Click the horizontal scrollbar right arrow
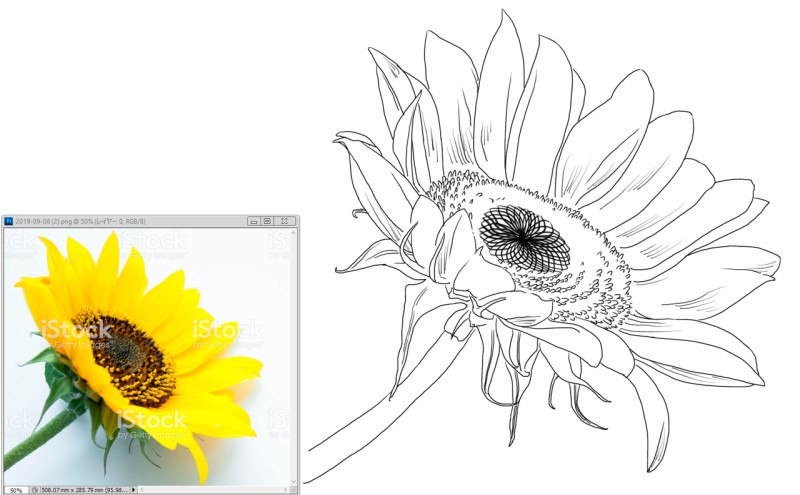800x495 pixels. click(x=285, y=490)
